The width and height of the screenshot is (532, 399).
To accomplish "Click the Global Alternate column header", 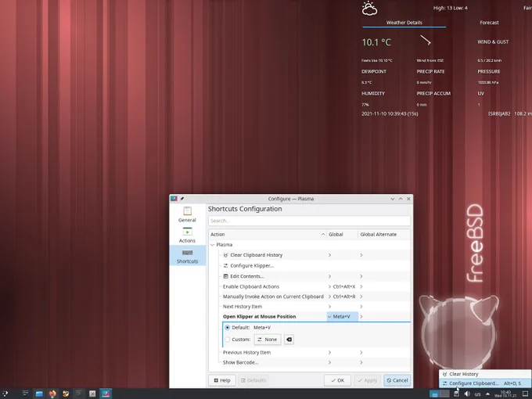I will point(384,235).
